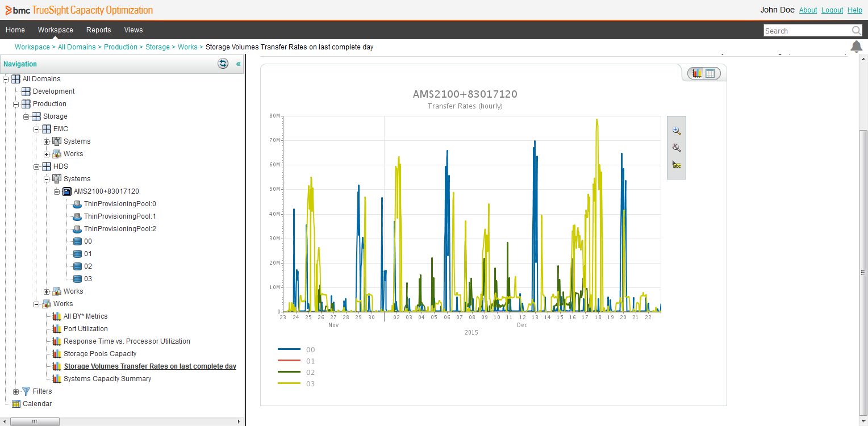Open Systems Capacity Summary report
Image resolution: width=868 pixels, height=426 pixels.
pyautogui.click(x=107, y=379)
